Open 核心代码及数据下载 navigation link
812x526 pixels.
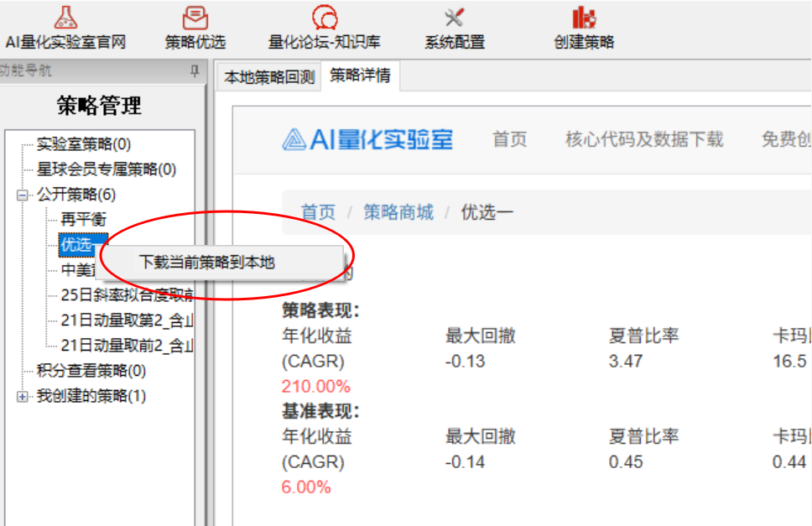pyautogui.click(x=644, y=139)
